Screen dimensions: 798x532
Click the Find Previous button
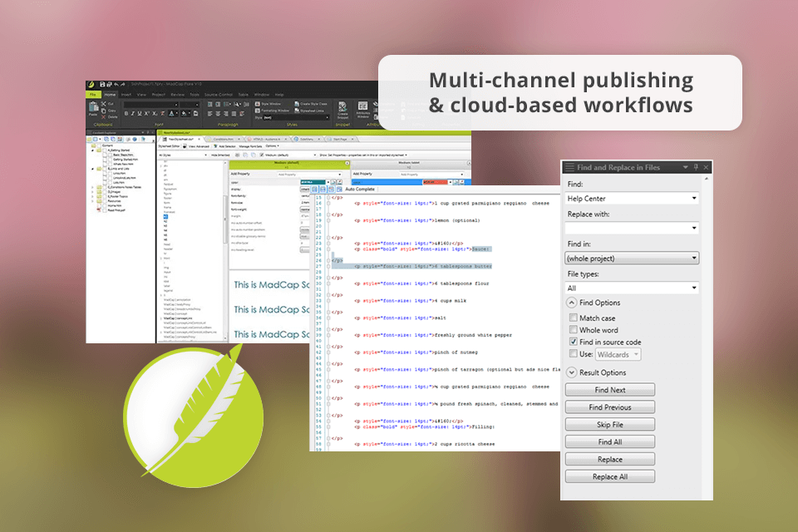(609, 407)
